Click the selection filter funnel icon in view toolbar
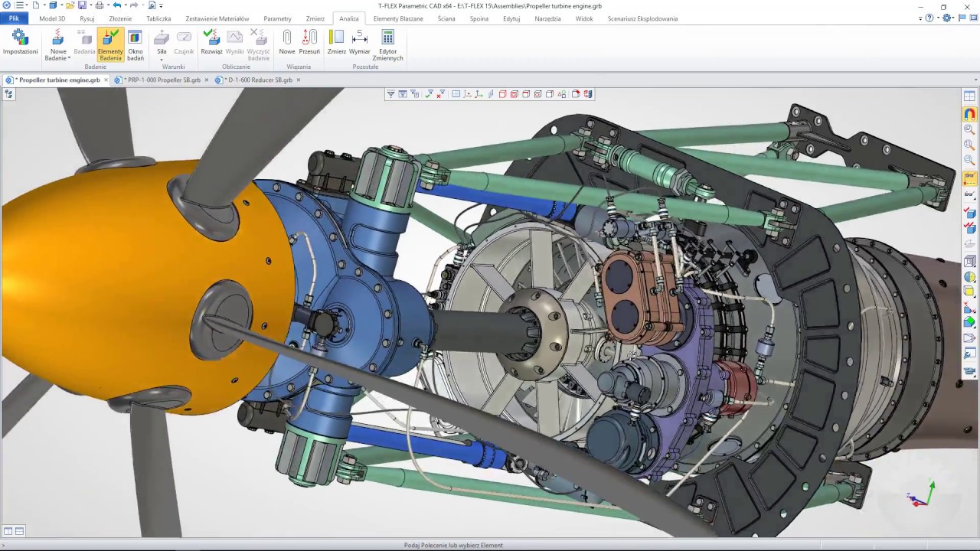This screenshot has height=551, width=980. pyautogui.click(x=390, y=94)
